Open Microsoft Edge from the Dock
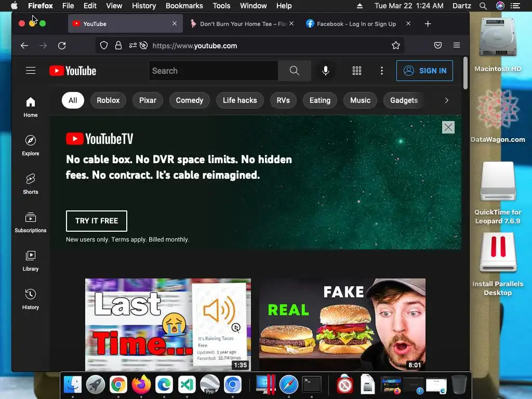The image size is (532, 399). 164,384
